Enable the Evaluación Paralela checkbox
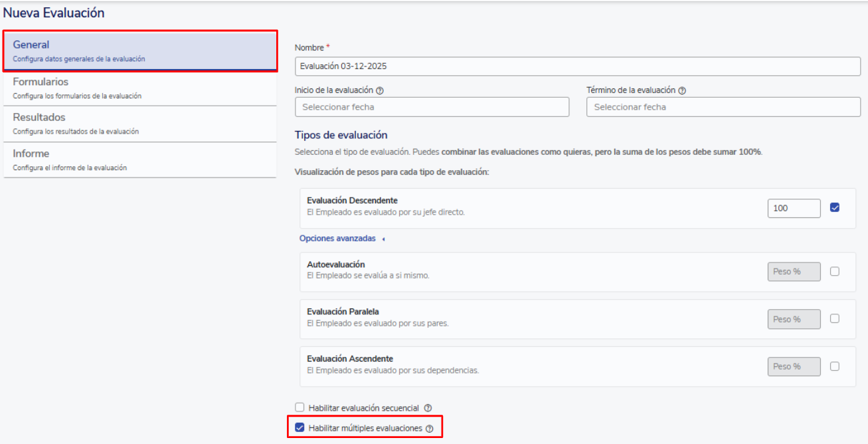 click(x=835, y=318)
